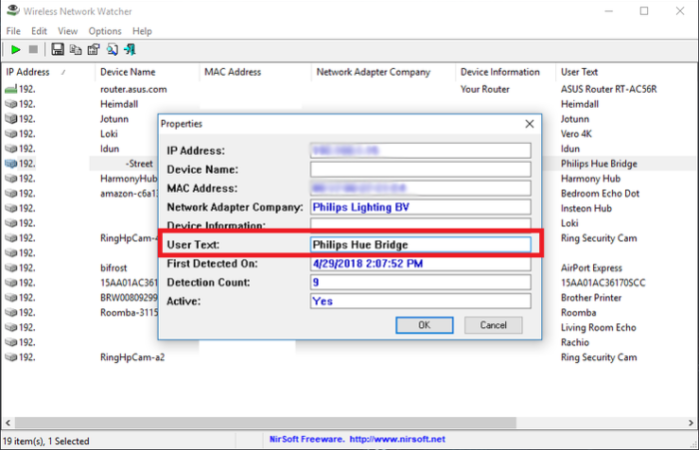The width and height of the screenshot is (699, 450).
Task: Click the copy selected items toolbar icon
Action: [76, 50]
